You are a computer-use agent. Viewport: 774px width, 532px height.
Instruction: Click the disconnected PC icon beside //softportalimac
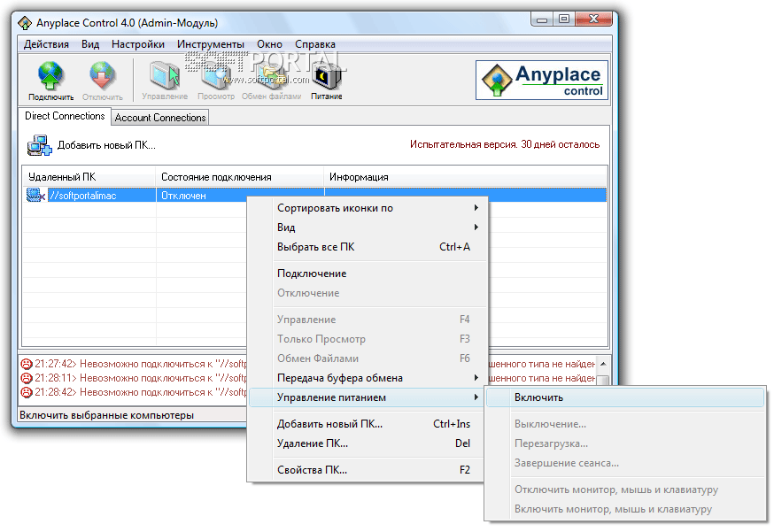point(35,196)
